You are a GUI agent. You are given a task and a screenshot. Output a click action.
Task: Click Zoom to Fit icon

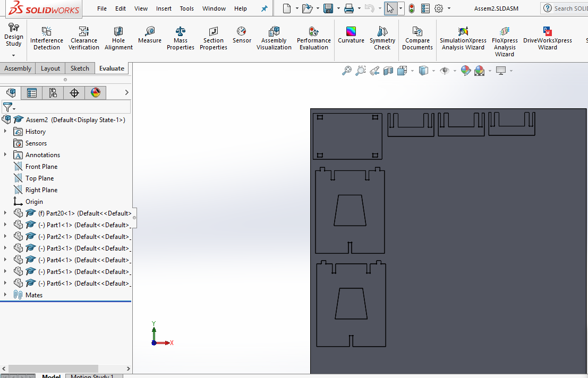347,71
